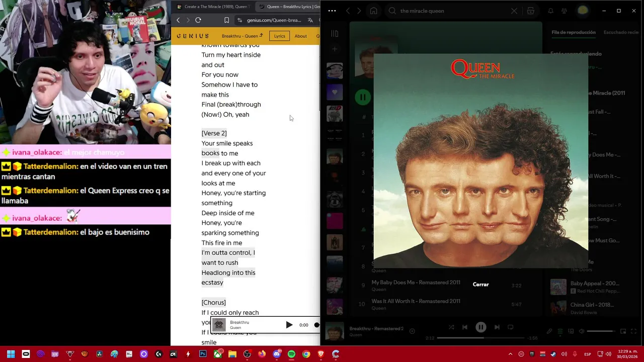Skip to previous track in Spotify
The image size is (644, 362).
click(x=465, y=327)
